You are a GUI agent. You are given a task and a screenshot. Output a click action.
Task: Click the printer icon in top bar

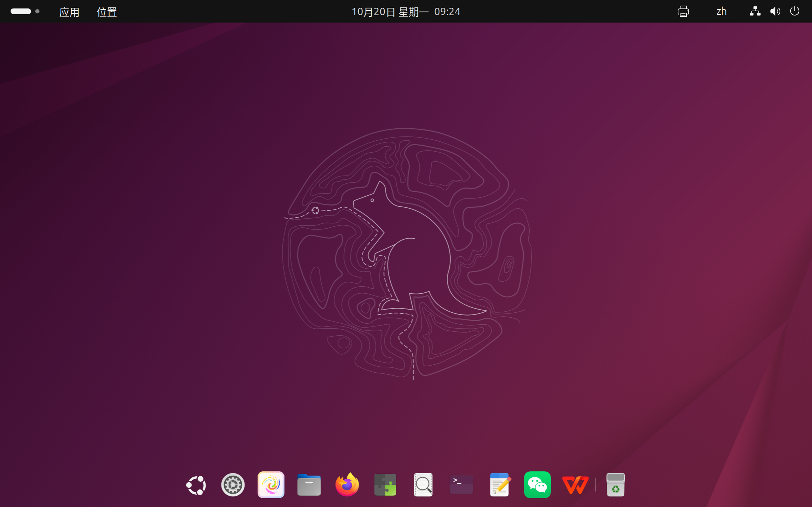683,11
